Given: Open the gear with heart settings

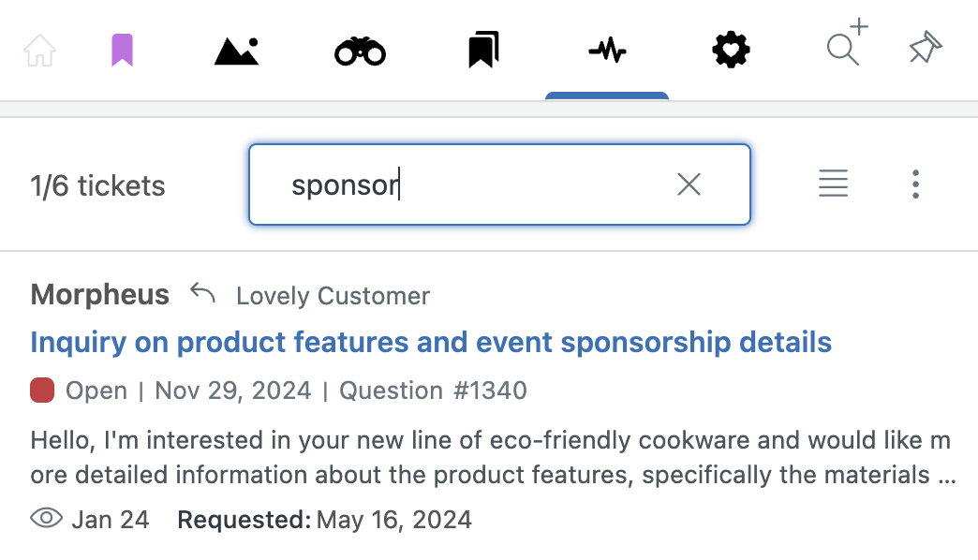Looking at the screenshot, I should 731,50.
